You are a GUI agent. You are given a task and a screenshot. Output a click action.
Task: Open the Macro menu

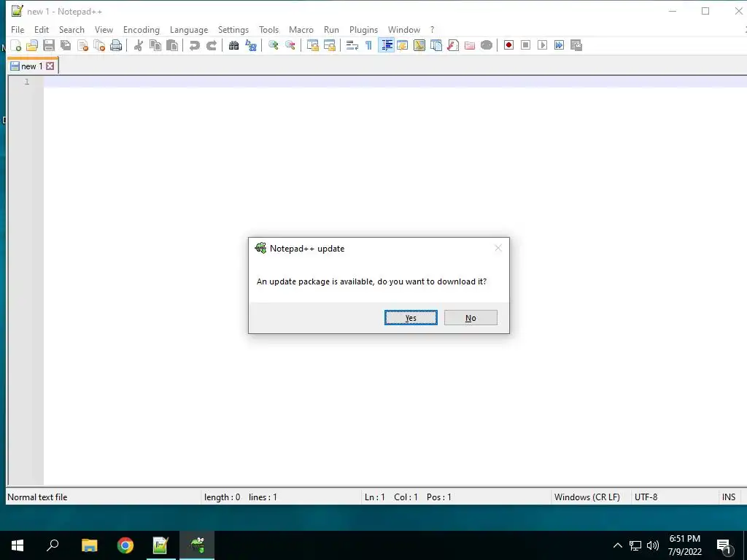pyautogui.click(x=301, y=29)
